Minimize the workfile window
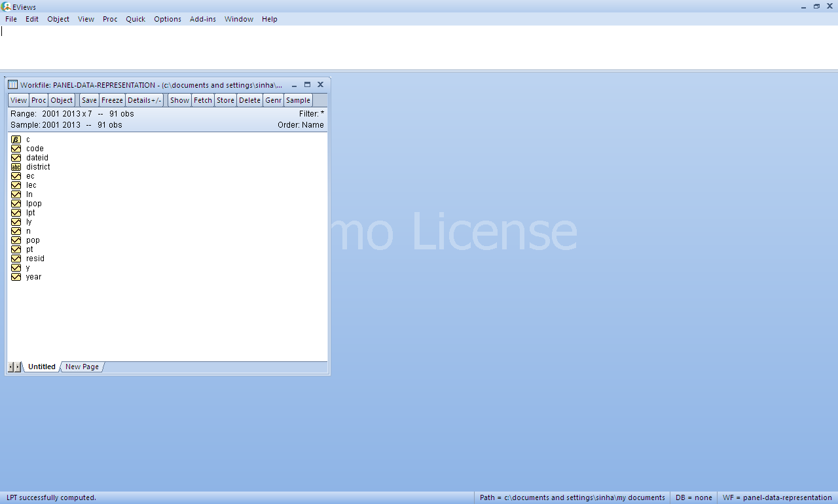Image resolution: width=838 pixels, height=504 pixels. coord(295,85)
